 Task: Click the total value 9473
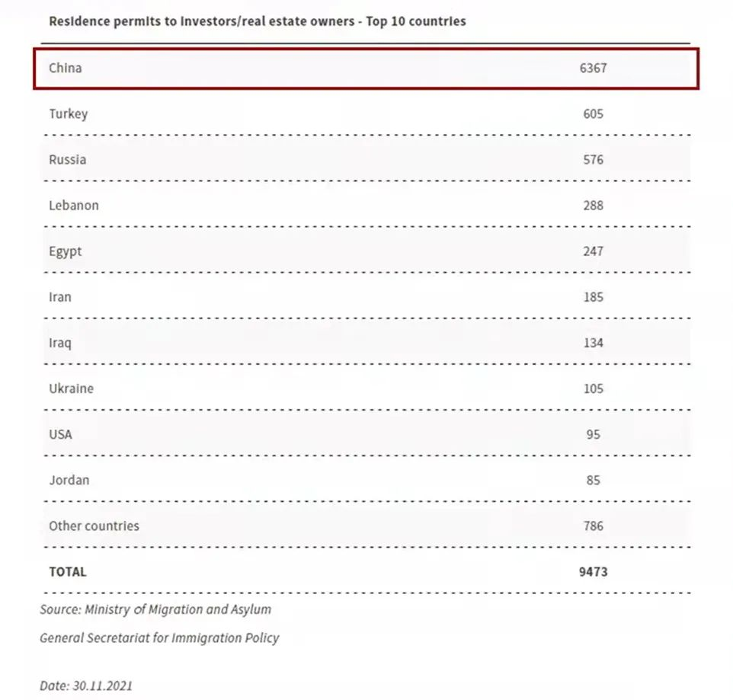click(x=593, y=571)
